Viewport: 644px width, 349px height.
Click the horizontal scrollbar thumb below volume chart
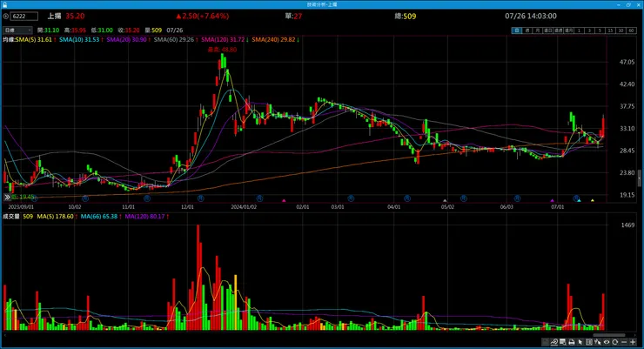(609, 334)
